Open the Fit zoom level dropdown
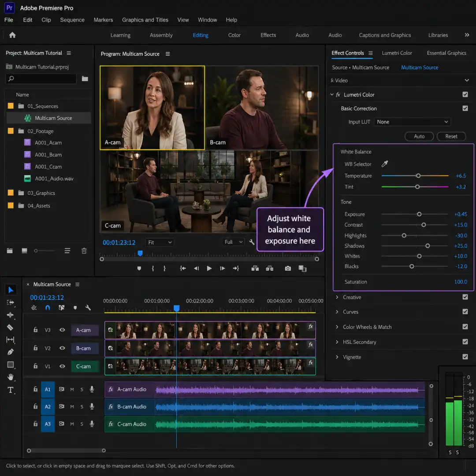476x476 pixels. [160, 242]
